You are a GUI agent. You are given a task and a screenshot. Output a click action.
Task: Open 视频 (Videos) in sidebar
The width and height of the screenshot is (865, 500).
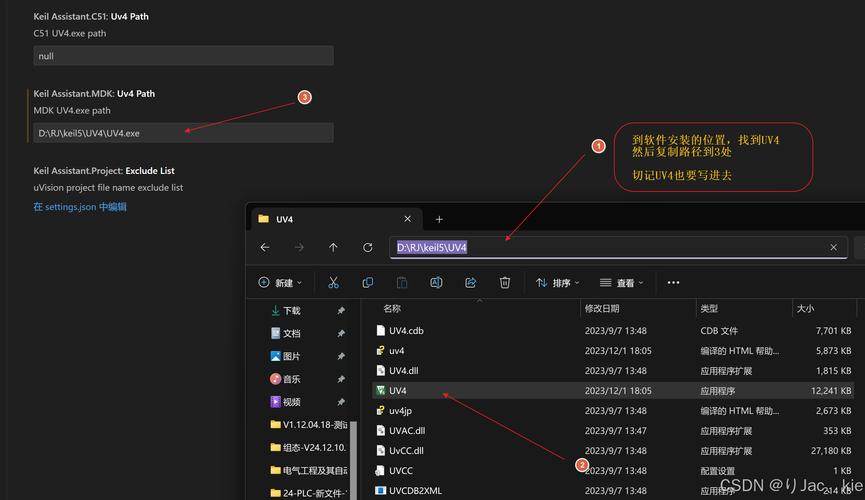tap(286, 402)
